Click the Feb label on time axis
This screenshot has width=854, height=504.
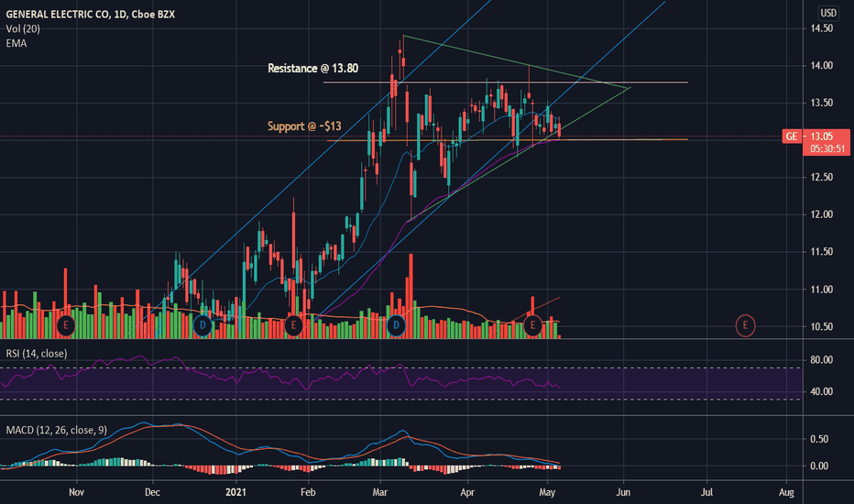point(308,492)
